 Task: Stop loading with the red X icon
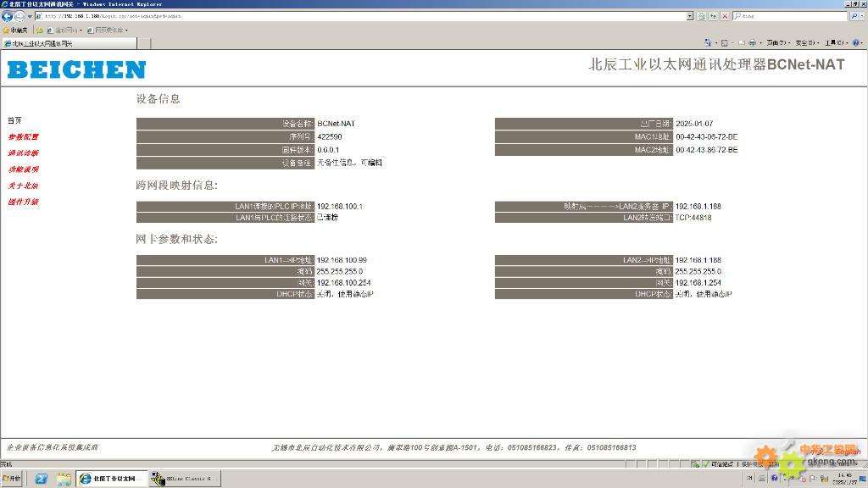tap(725, 16)
